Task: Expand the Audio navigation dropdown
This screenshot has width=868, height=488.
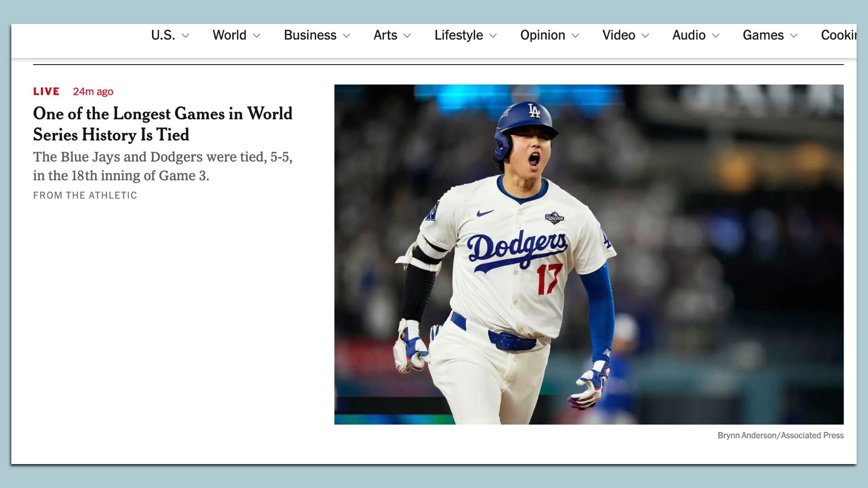Action: pyautogui.click(x=717, y=35)
